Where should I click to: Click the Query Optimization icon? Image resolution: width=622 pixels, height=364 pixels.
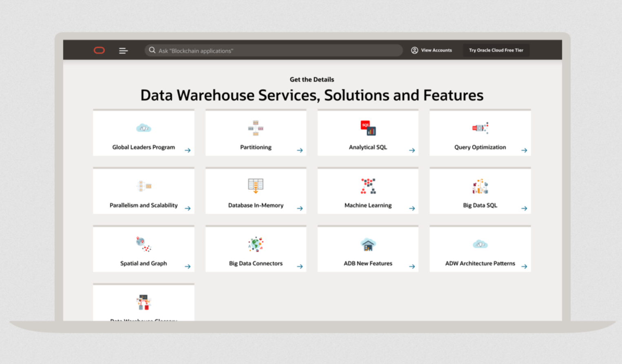(x=480, y=128)
